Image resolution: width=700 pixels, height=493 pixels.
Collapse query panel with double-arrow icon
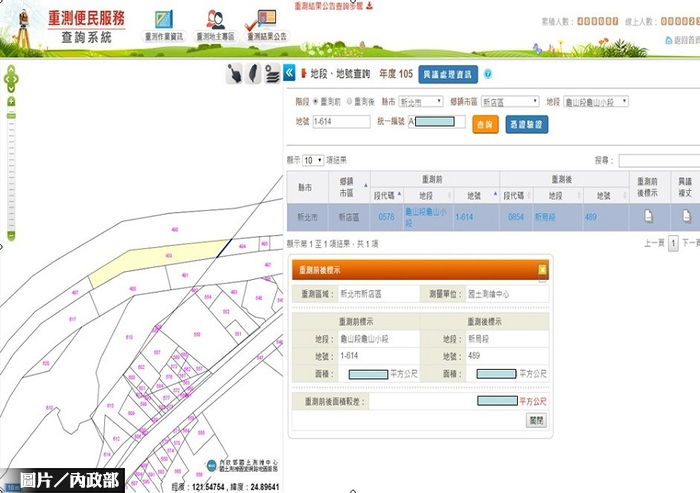coord(289,73)
